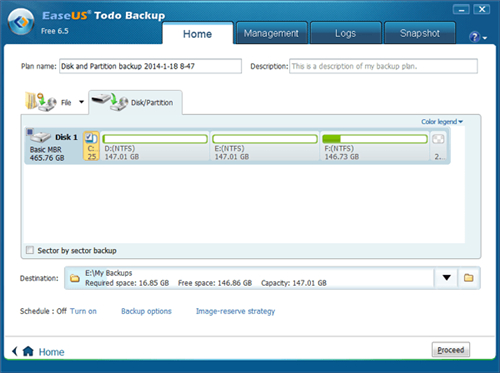The width and height of the screenshot is (500, 373).
Task: Select the E:(NTFS) partition usage bar
Action: point(265,139)
